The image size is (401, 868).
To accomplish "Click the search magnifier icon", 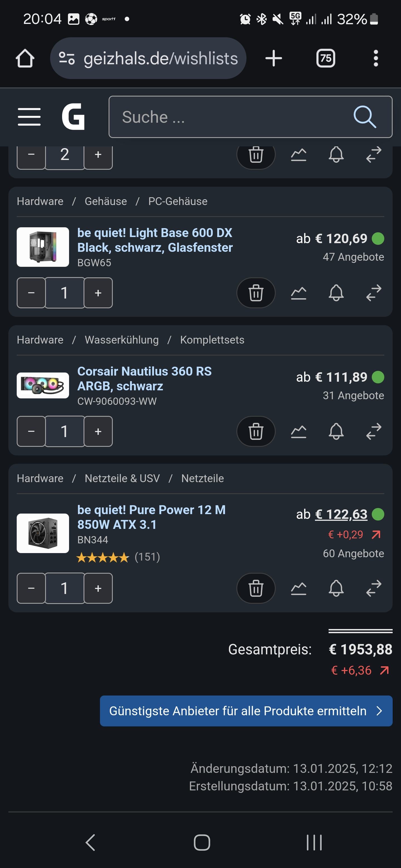I will point(365,117).
